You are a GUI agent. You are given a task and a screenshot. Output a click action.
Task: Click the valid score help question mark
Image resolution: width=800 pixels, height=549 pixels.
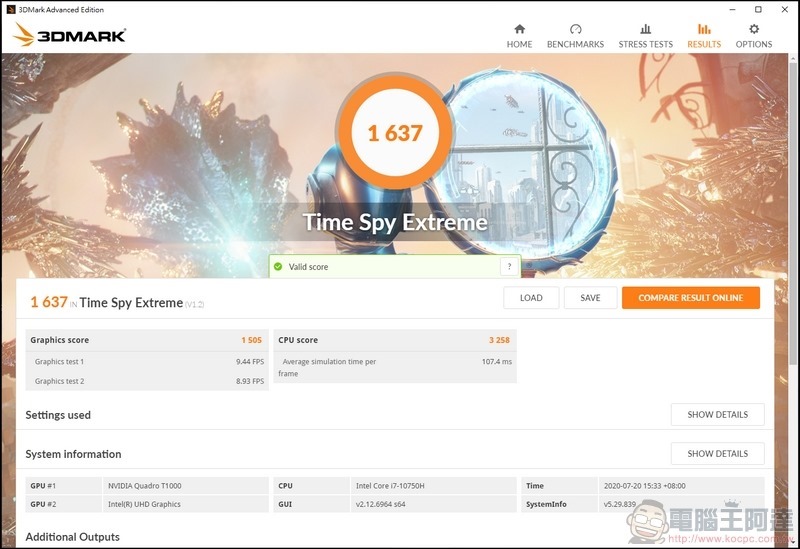click(x=509, y=266)
